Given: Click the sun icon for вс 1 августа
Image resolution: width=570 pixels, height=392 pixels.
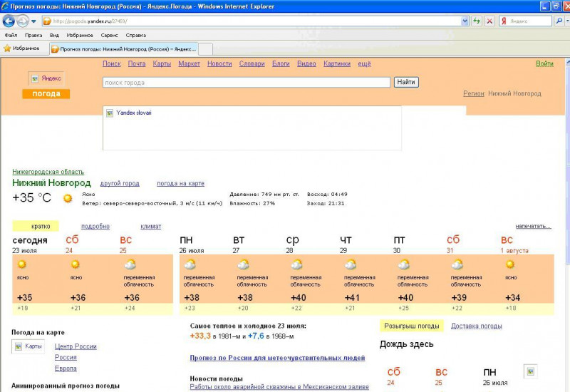Looking at the screenshot, I should [x=510, y=264].
